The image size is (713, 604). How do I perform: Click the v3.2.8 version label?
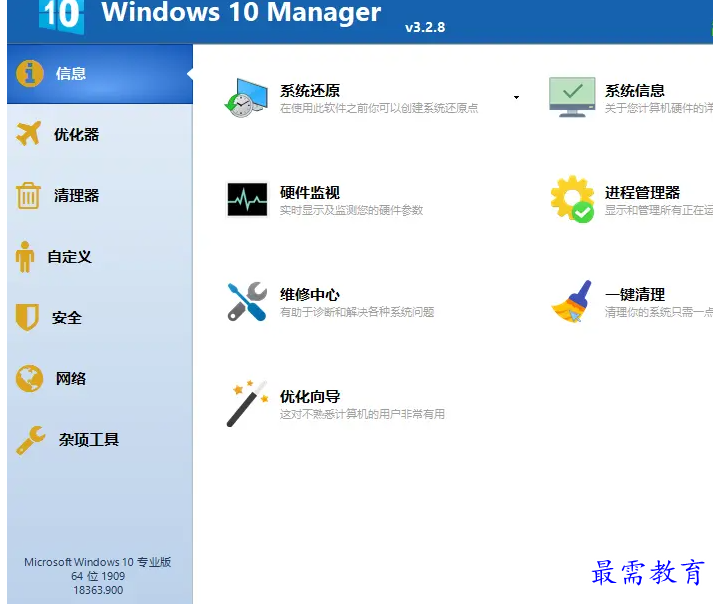(x=425, y=27)
